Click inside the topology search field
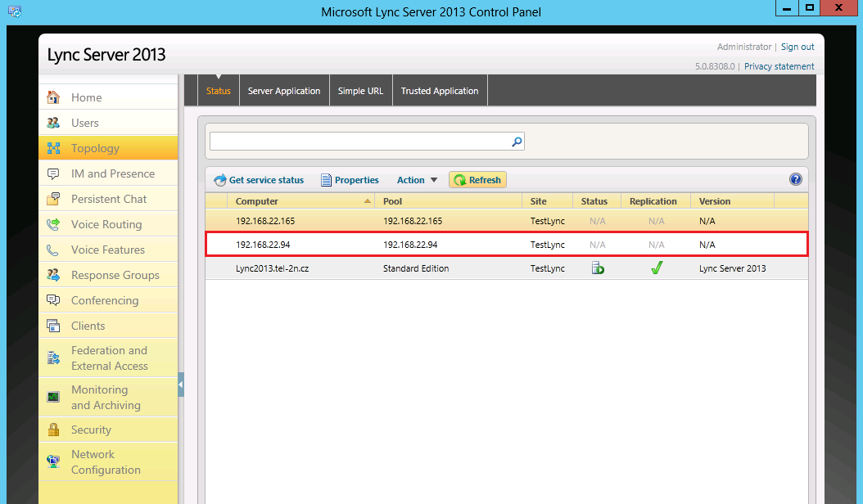The image size is (863, 504). (359, 142)
